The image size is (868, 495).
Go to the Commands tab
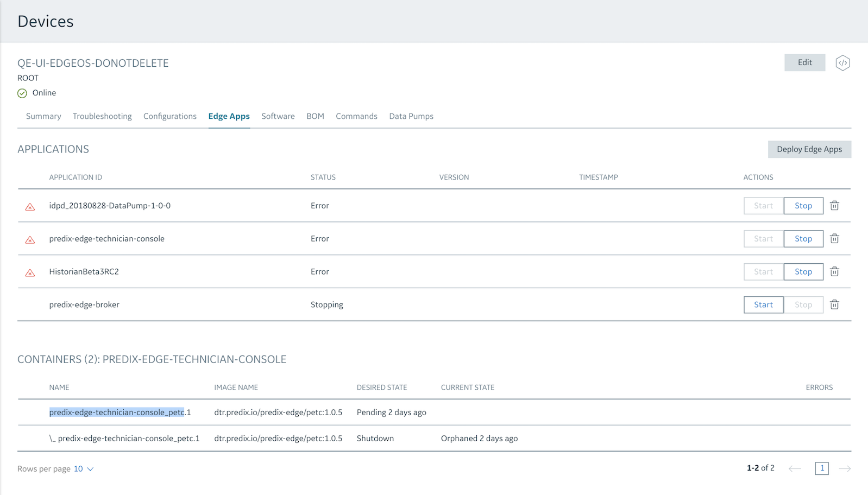(x=356, y=116)
